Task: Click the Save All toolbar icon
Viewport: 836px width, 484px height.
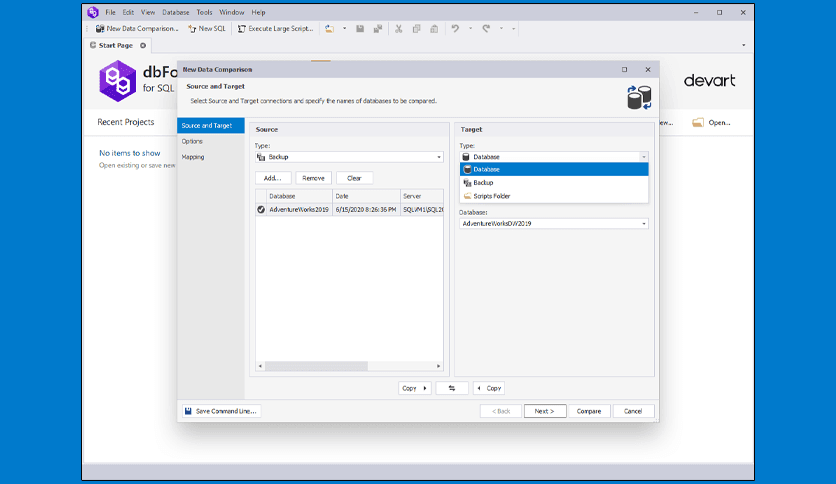Action: (x=378, y=29)
